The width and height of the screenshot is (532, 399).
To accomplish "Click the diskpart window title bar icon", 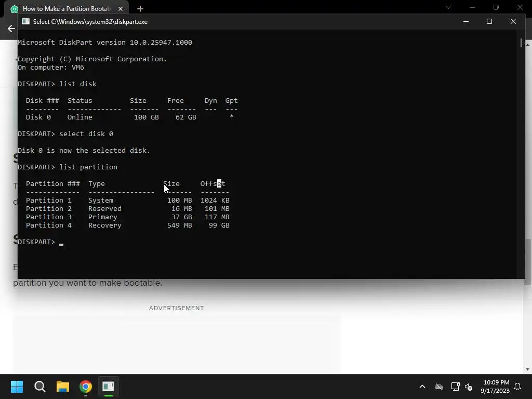I will click(26, 21).
